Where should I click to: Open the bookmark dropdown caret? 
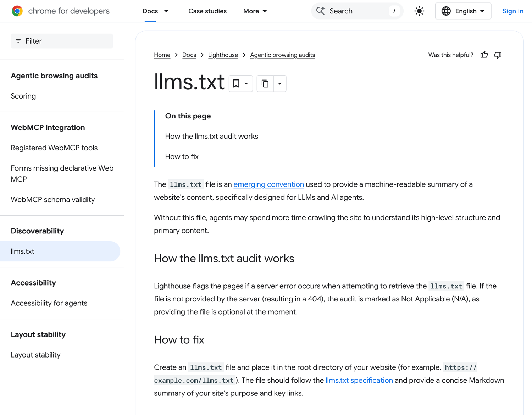click(x=246, y=84)
